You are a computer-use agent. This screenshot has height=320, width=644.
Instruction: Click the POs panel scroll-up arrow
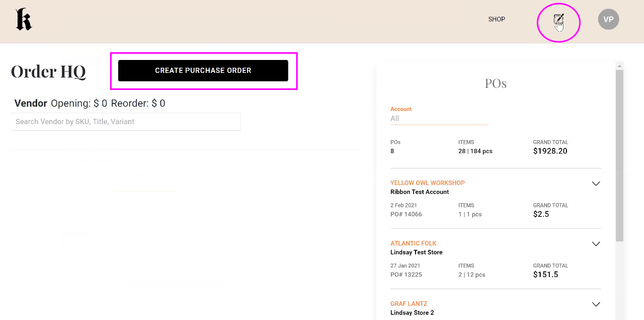point(619,66)
